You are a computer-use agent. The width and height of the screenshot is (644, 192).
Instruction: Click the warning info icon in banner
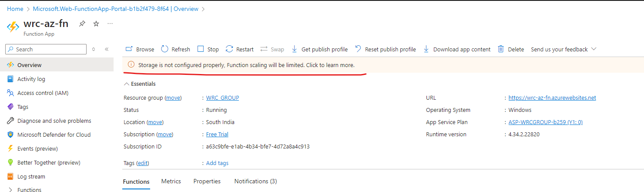[x=131, y=65]
